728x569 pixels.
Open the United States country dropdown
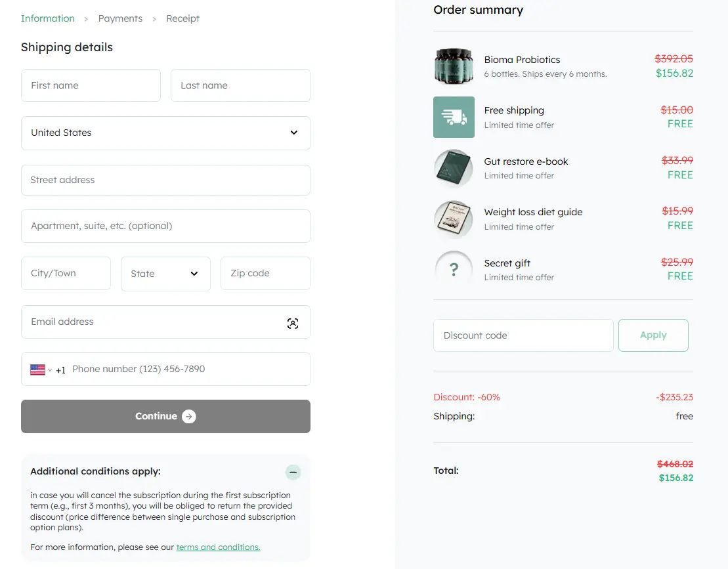pos(165,133)
